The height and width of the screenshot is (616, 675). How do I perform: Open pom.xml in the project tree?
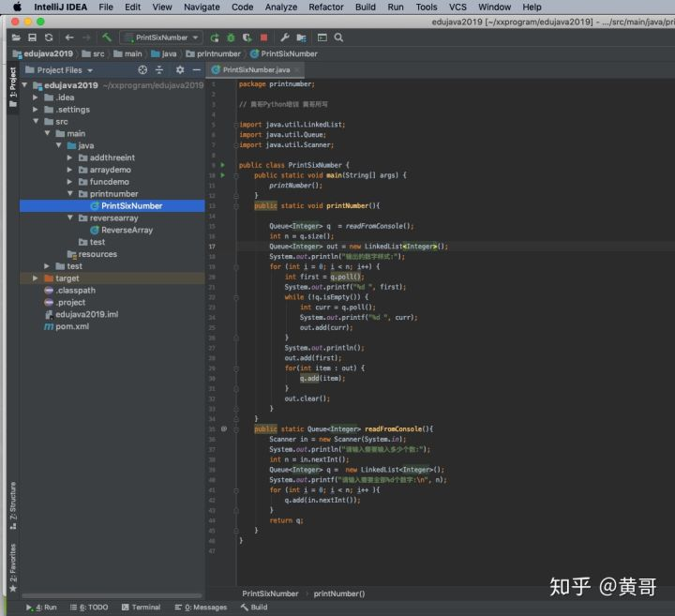(71, 326)
